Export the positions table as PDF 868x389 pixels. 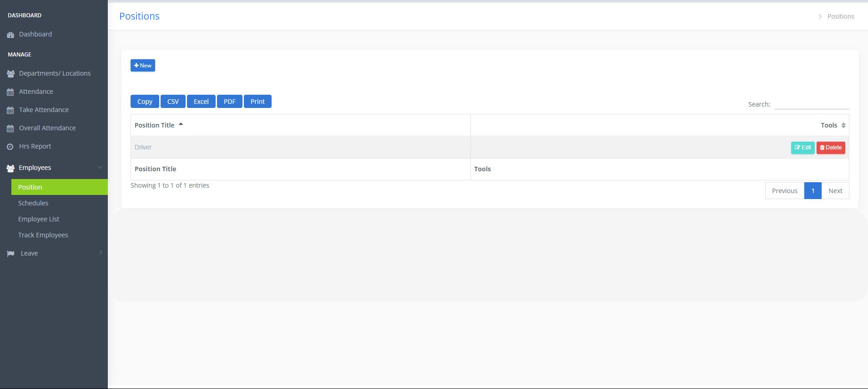[229, 102]
